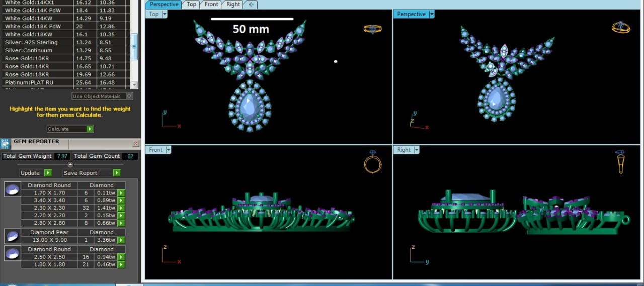Expand the Perspective viewport dropdown menu

click(x=432, y=14)
